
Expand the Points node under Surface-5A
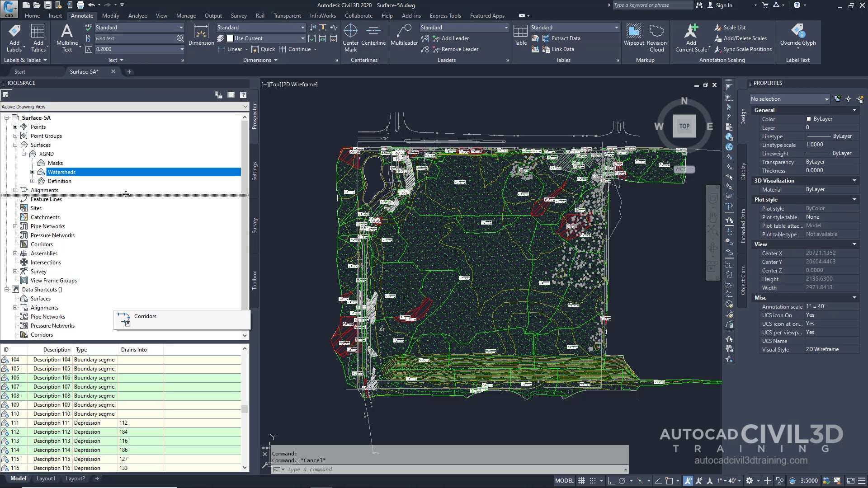[15, 127]
